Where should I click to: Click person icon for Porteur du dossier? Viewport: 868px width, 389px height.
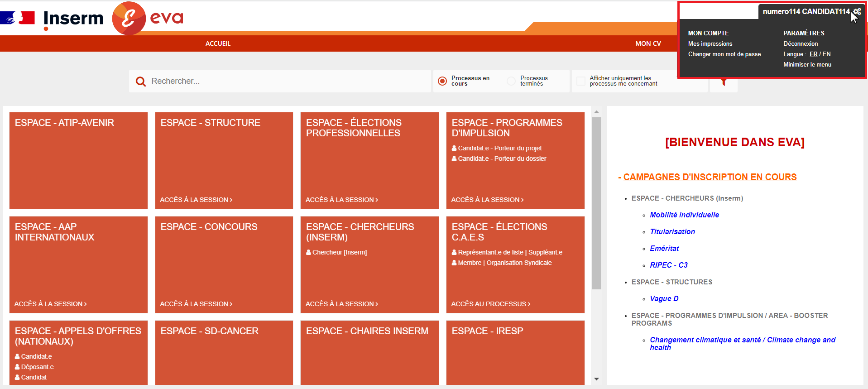coord(454,158)
